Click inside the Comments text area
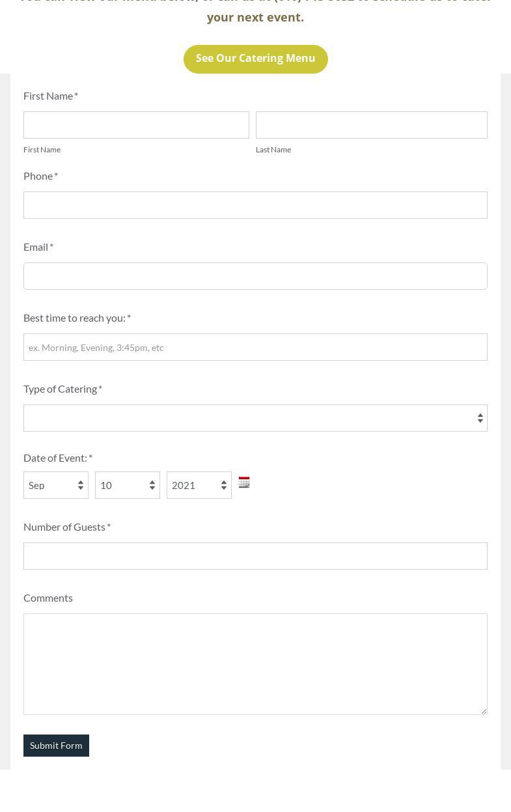 [x=255, y=664]
